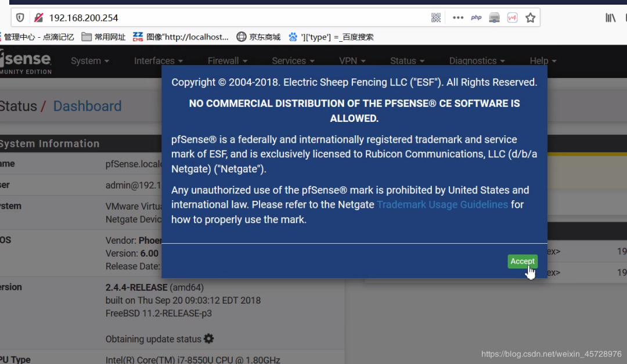Open the 百度搜索 bookmark
627x364 pixels.
(x=331, y=37)
